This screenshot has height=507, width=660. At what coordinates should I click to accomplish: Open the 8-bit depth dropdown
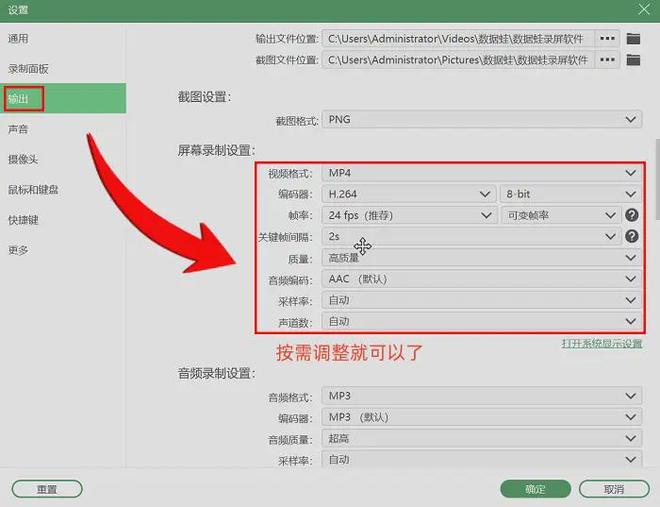[x=571, y=194]
